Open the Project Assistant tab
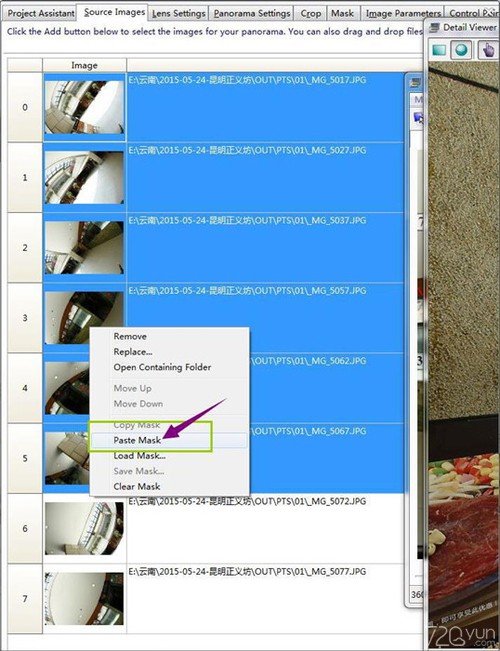Viewport: 500px width, 651px height. click(x=41, y=13)
